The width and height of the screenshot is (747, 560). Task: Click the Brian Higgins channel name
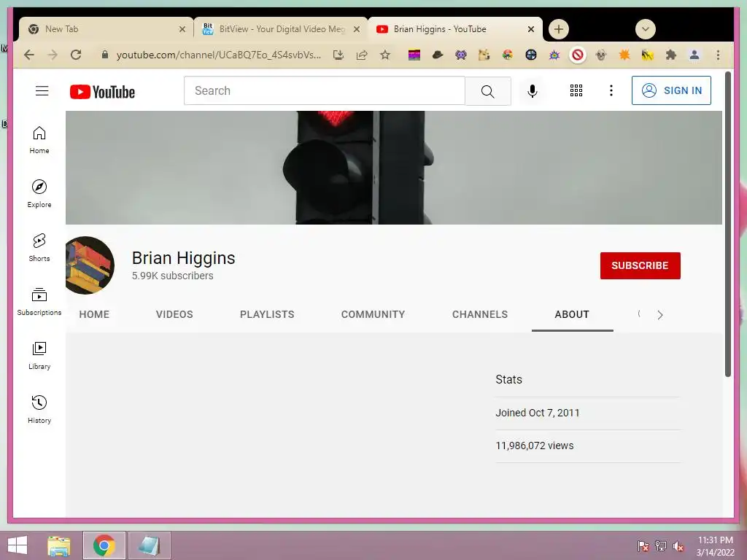point(183,257)
